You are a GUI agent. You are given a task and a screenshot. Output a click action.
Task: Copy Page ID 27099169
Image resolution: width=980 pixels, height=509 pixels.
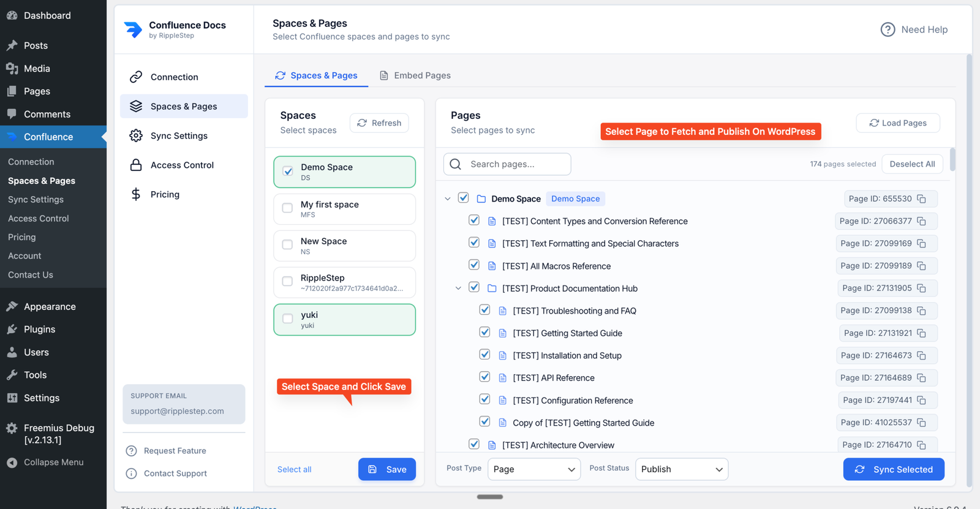coord(921,243)
